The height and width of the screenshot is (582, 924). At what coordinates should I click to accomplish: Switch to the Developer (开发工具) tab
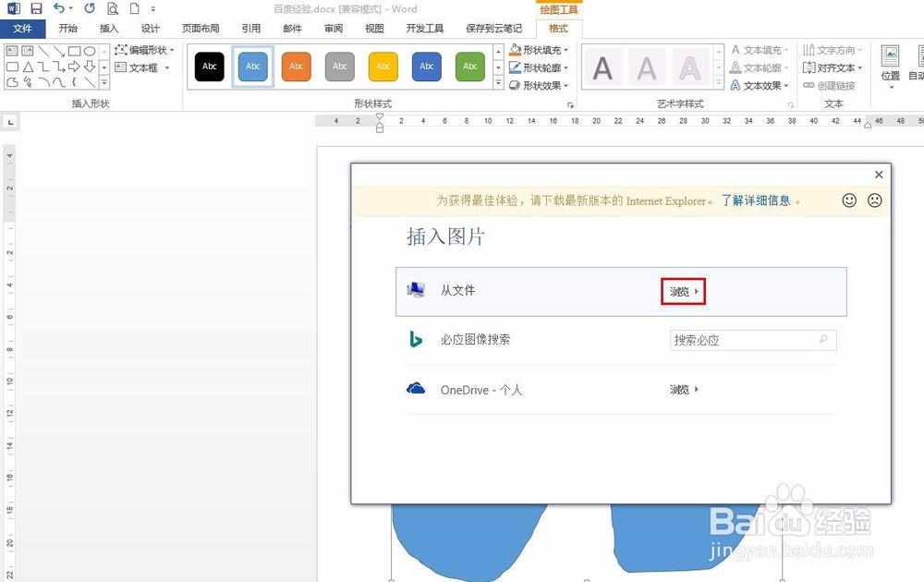coord(425,29)
